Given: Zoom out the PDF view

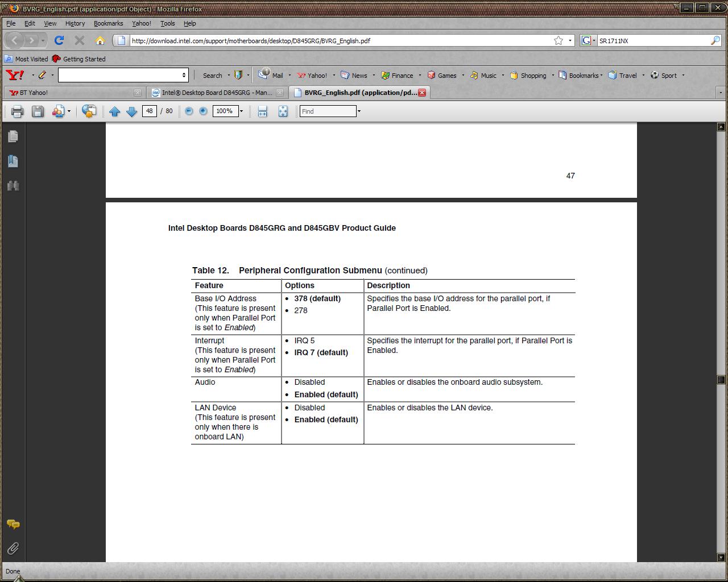Looking at the screenshot, I should tap(189, 111).
